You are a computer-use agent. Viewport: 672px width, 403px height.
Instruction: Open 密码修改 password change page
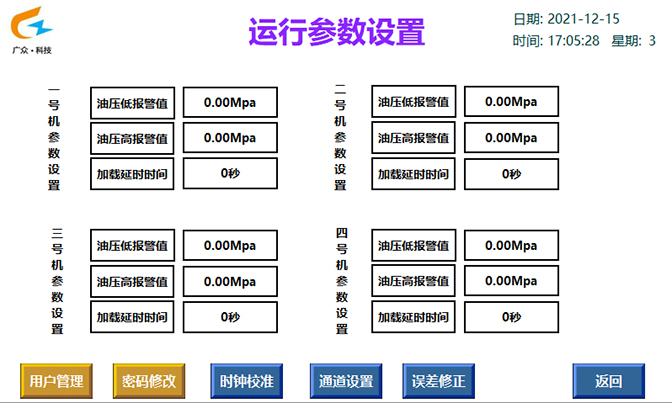click(x=149, y=381)
